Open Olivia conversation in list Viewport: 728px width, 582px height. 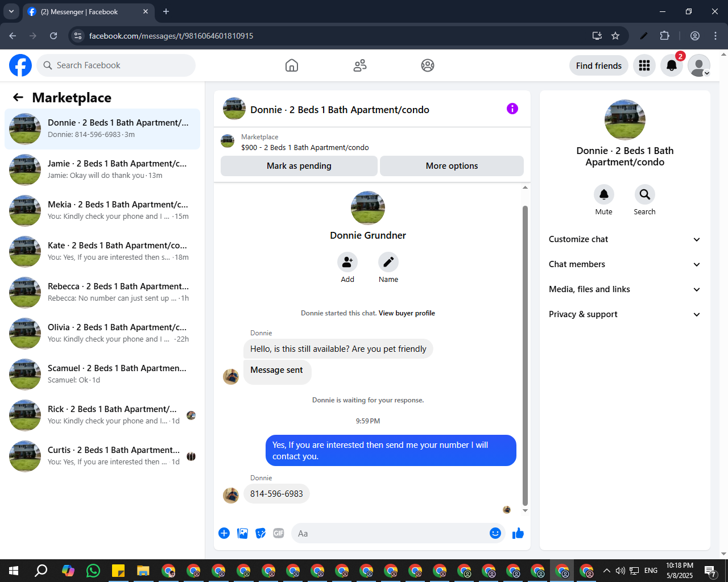tap(102, 334)
